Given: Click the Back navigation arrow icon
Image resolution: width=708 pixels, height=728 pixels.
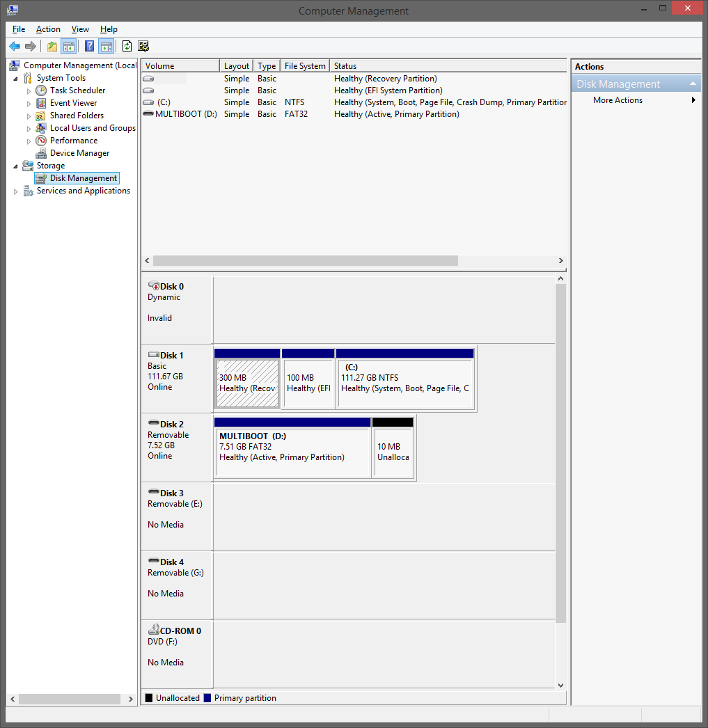Looking at the screenshot, I should pos(15,46).
